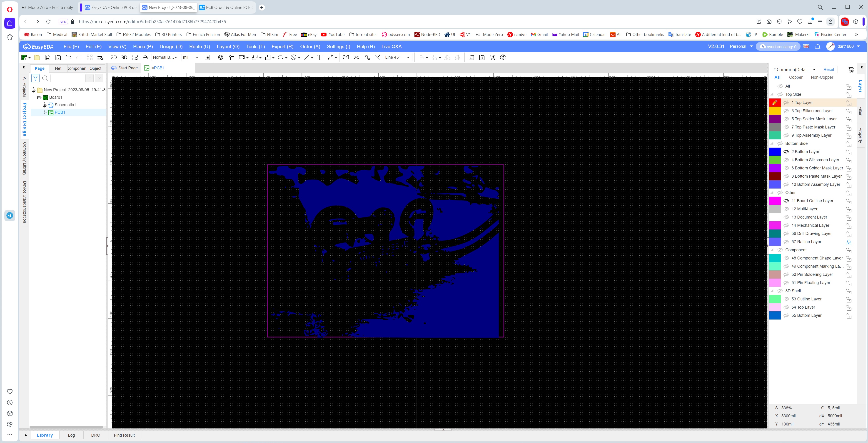The width and height of the screenshot is (868, 443).
Task: Toggle visibility of All layers
Action: pyautogui.click(x=780, y=86)
